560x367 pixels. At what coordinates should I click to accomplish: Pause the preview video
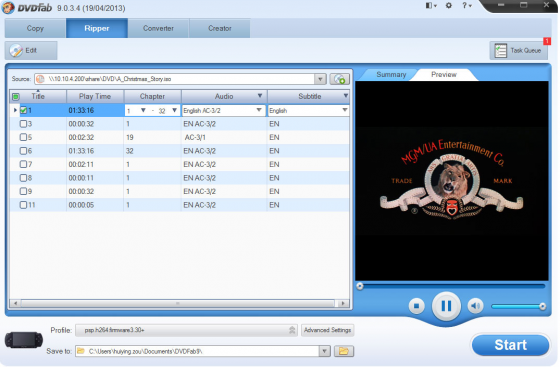point(446,306)
